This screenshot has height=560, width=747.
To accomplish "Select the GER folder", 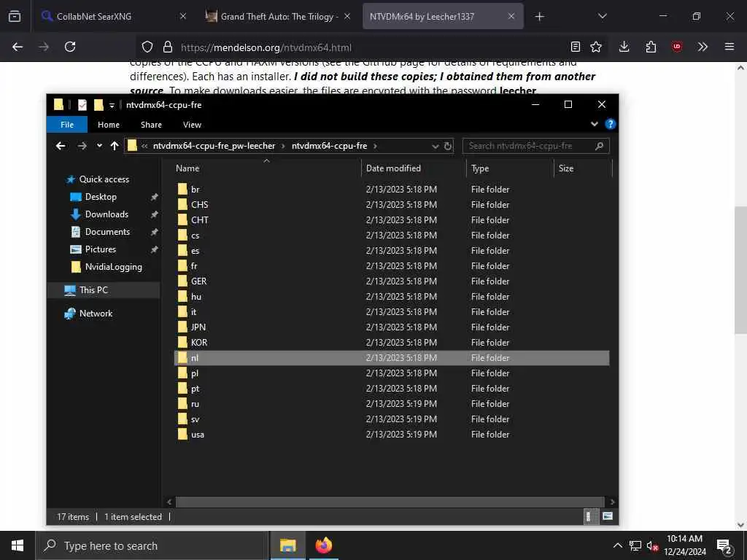I will [392, 281].
